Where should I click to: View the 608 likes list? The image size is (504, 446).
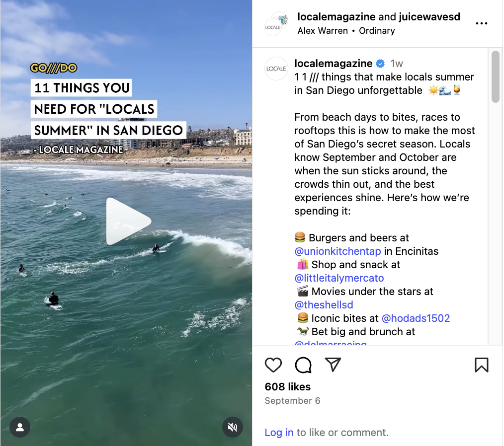tap(288, 386)
